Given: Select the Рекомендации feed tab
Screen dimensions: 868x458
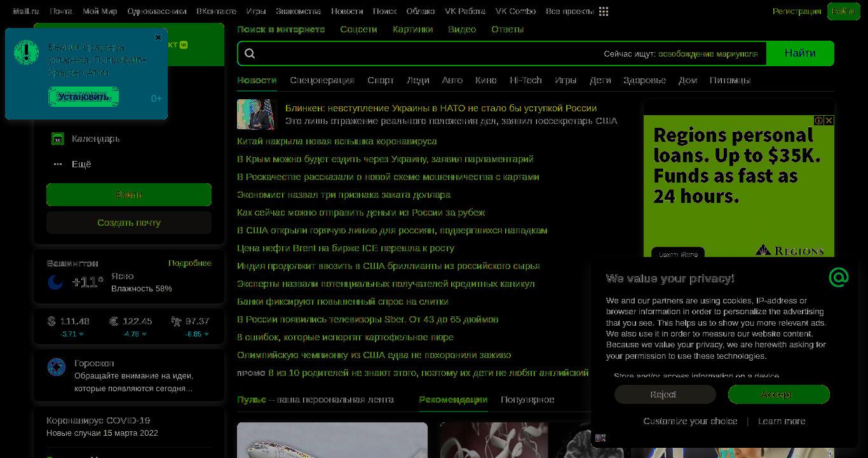Looking at the screenshot, I should (x=453, y=399).
